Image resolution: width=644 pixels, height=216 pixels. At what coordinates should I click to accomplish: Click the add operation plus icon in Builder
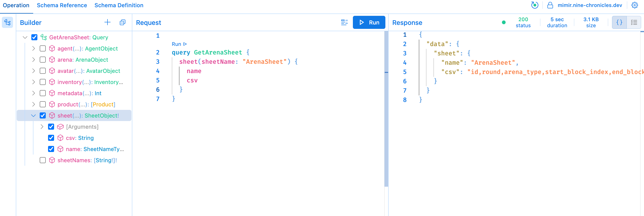coord(107,22)
